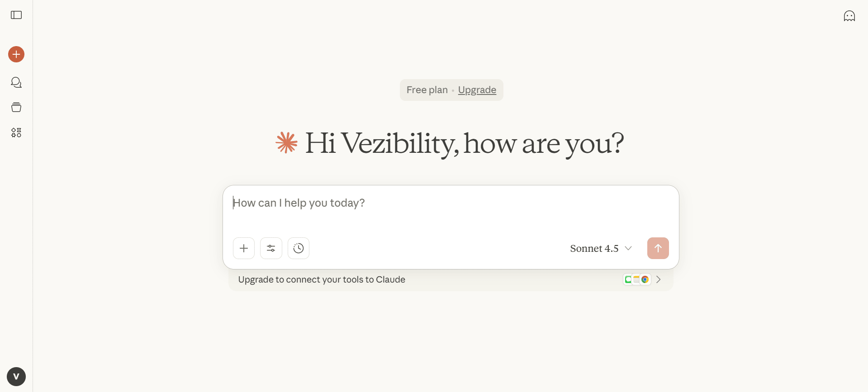Expand the tools banner right chevron
868x392 pixels.
pyautogui.click(x=659, y=279)
